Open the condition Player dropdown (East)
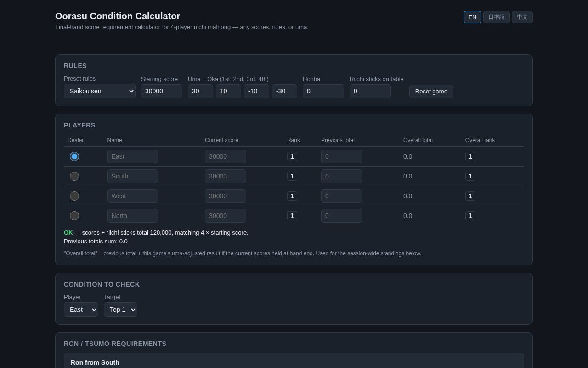588x368 pixels. [81, 310]
